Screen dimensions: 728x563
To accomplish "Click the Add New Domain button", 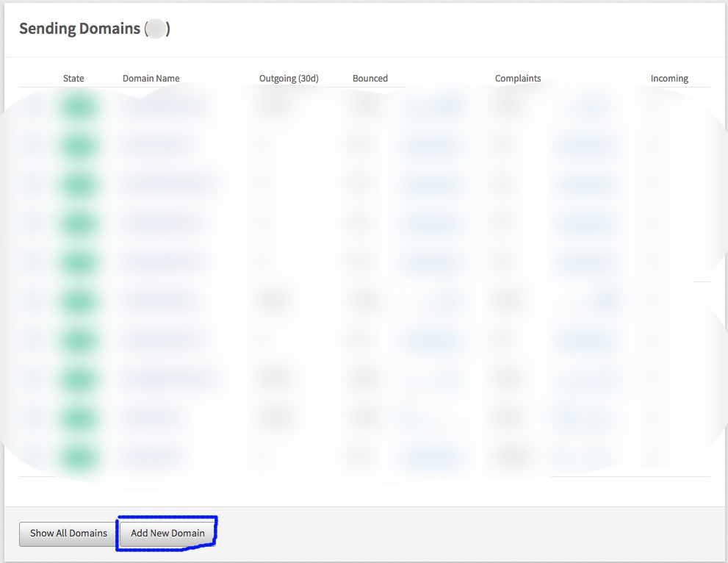I will pos(167,534).
